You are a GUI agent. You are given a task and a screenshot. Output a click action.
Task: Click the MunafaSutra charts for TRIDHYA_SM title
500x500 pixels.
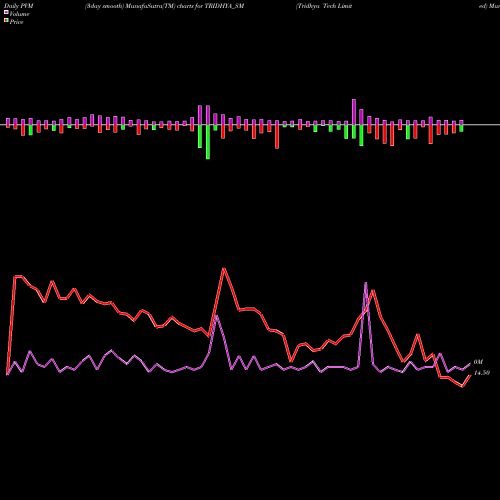(164, 6)
